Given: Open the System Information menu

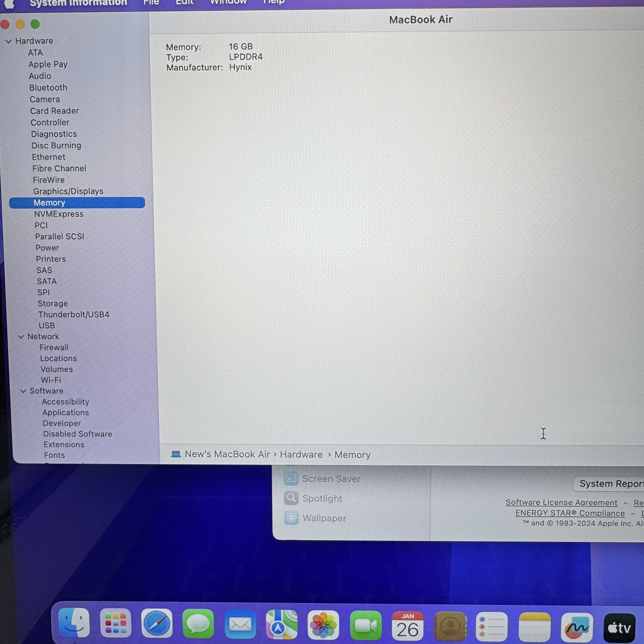Looking at the screenshot, I should point(78,3).
